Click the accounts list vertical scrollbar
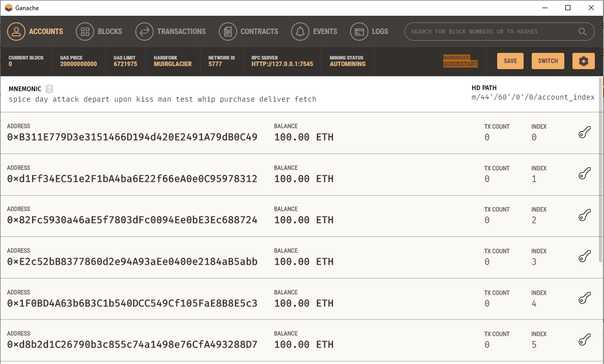This screenshot has width=604, height=364. coord(600,169)
